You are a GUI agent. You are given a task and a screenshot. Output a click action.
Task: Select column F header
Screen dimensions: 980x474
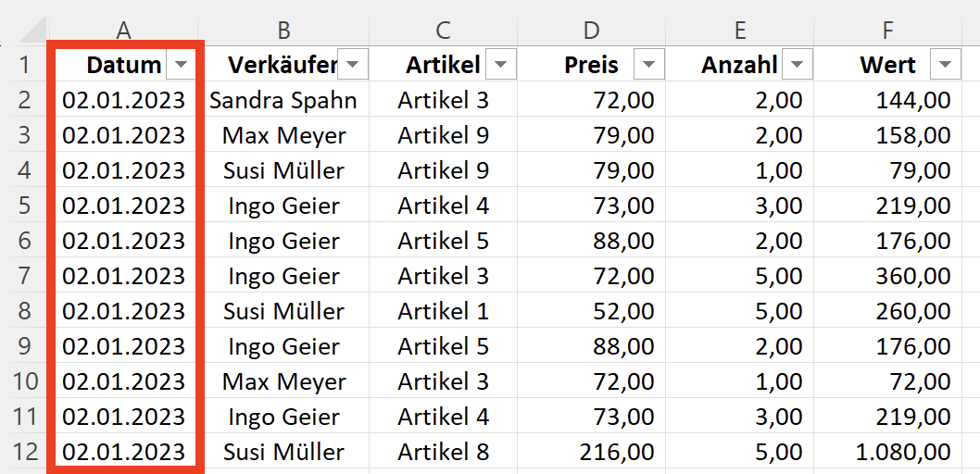click(887, 30)
